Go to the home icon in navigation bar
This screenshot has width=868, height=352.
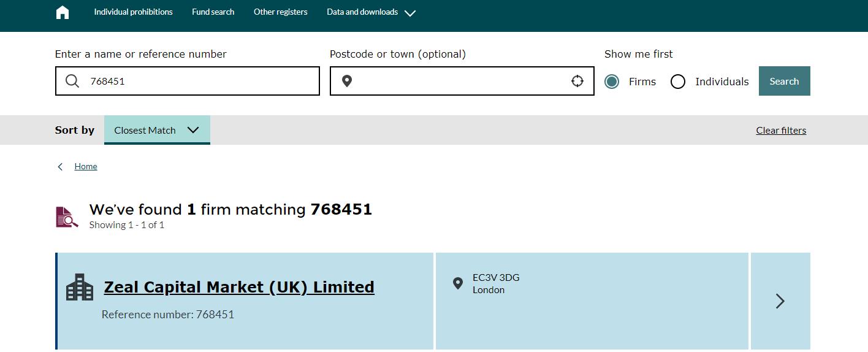pyautogui.click(x=63, y=12)
